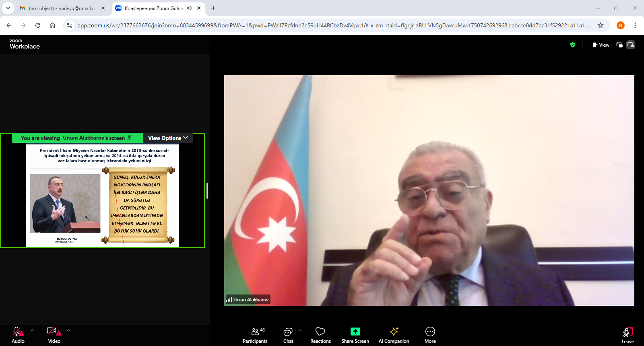The image size is (644, 346).
Task: Mute the Zoom browser tab audio
Action: 189,8
